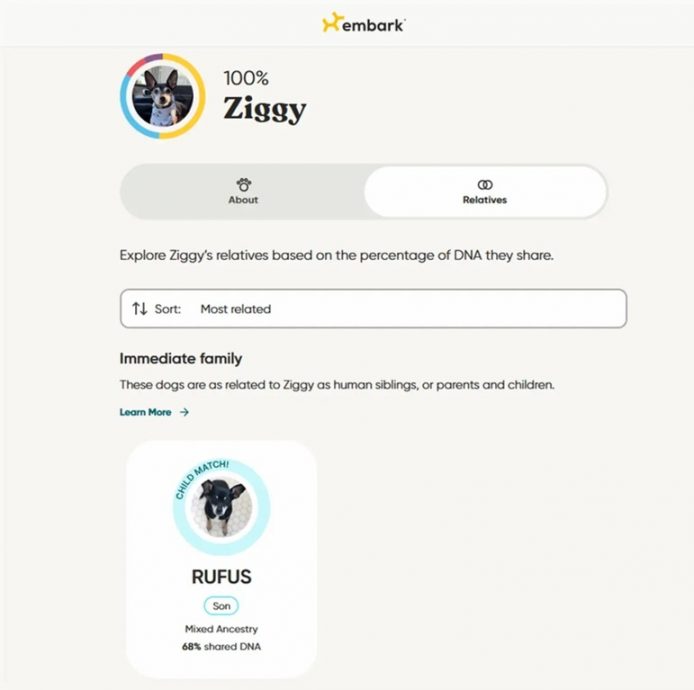The image size is (694, 690).
Task: Click the sort arrows icon
Action: pos(139,309)
